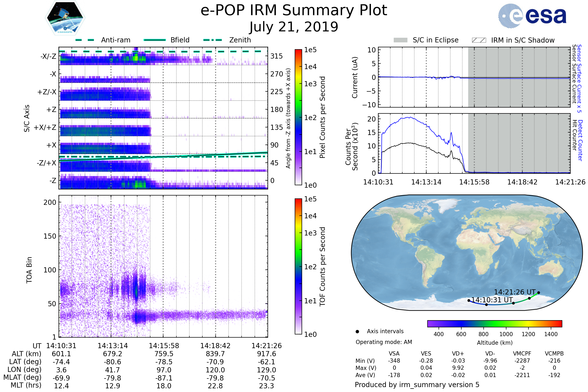The width and height of the screenshot is (588, 392).
Task: Click the Altitude (km) horizontal colorbar
Action: pos(494,323)
